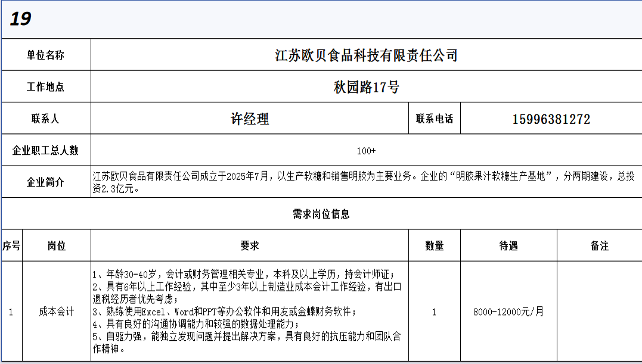Click the phone number 15996381272 cell

tap(551, 119)
